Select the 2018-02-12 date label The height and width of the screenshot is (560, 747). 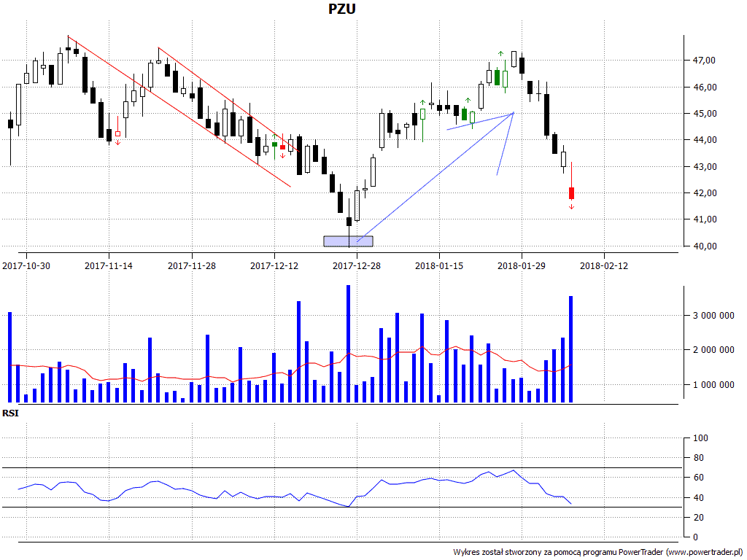pos(604,265)
